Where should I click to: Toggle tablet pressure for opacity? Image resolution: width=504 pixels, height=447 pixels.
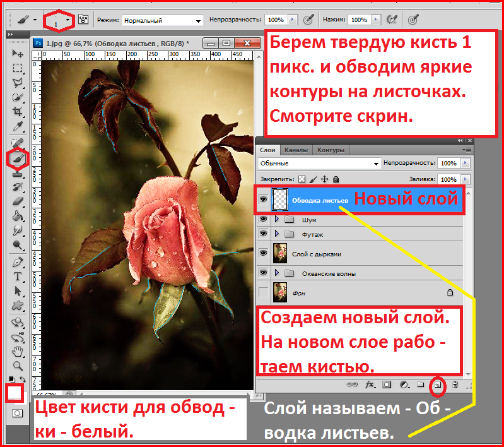tap(308, 20)
